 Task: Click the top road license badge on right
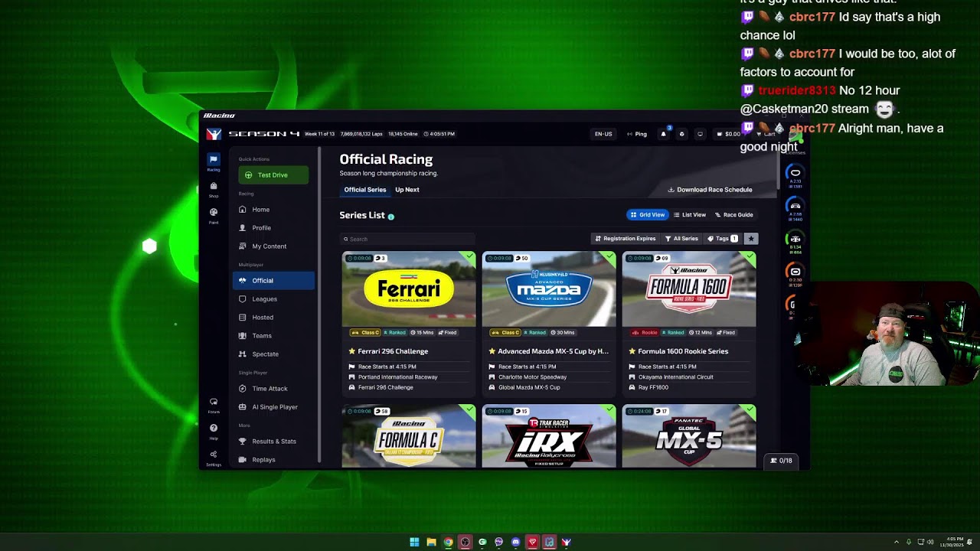point(795,174)
